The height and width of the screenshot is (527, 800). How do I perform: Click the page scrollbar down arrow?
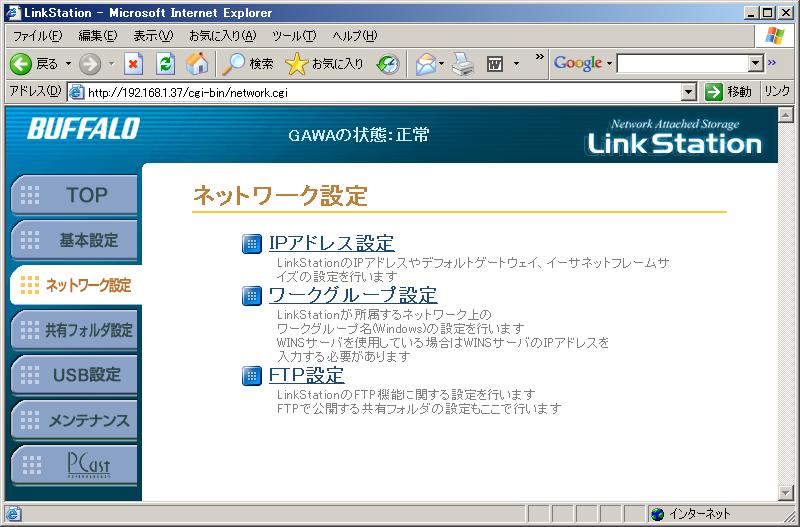[x=786, y=493]
